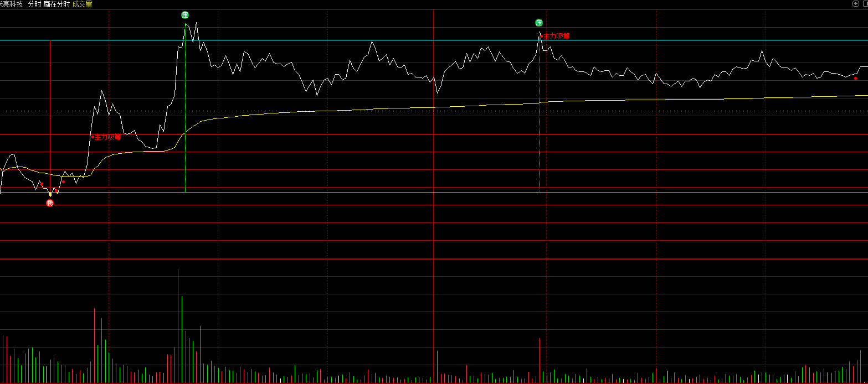Select the 分时 tab label
Viewport: 868px width, 384px height.
tap(34, 4)
